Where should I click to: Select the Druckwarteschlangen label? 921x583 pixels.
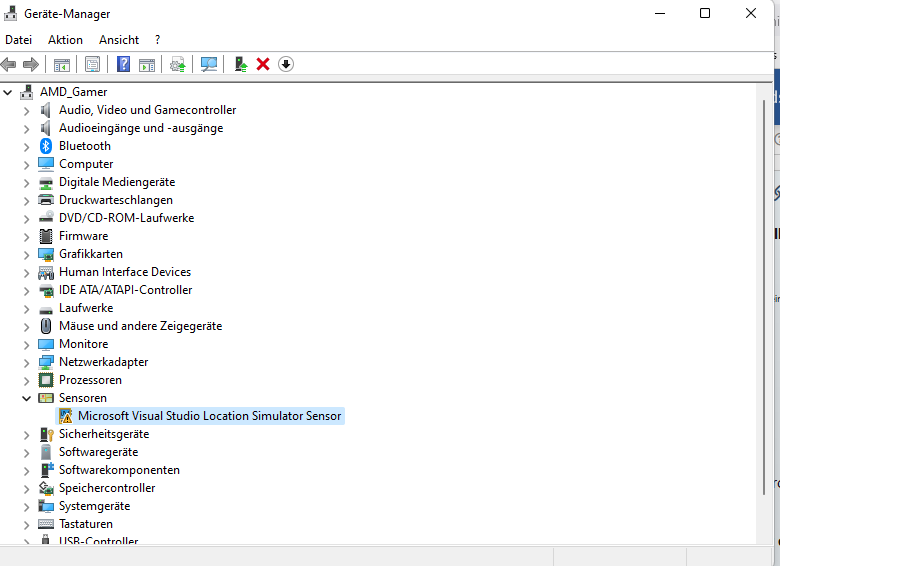(x=116, y=200)
